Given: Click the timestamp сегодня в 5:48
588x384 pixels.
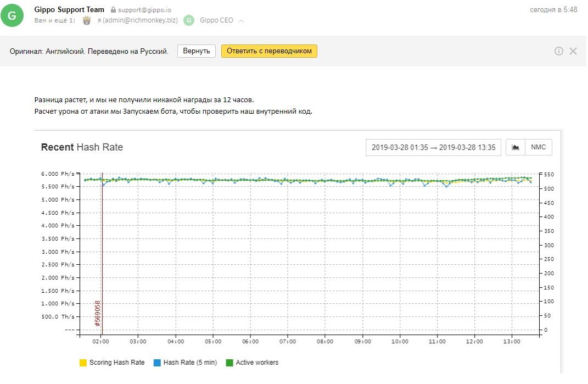Looking at the screenshot, I should (x=553, y=10).
